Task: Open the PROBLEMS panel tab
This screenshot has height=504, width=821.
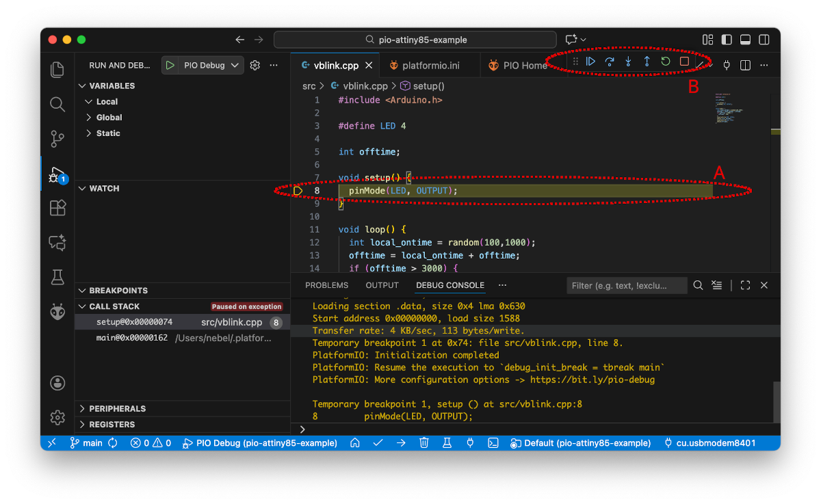Action: coord(326,285)
